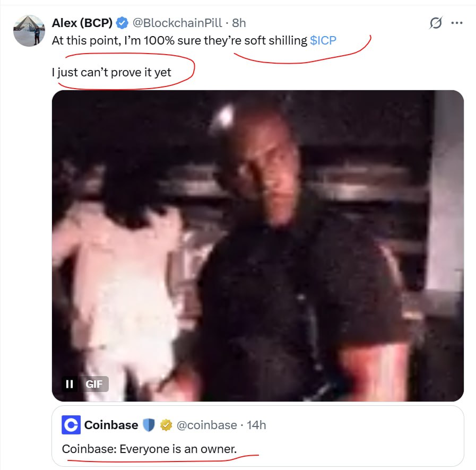Open the @BlockchainPill handle link
Viewport: 476px width, 470px height.
177,23
